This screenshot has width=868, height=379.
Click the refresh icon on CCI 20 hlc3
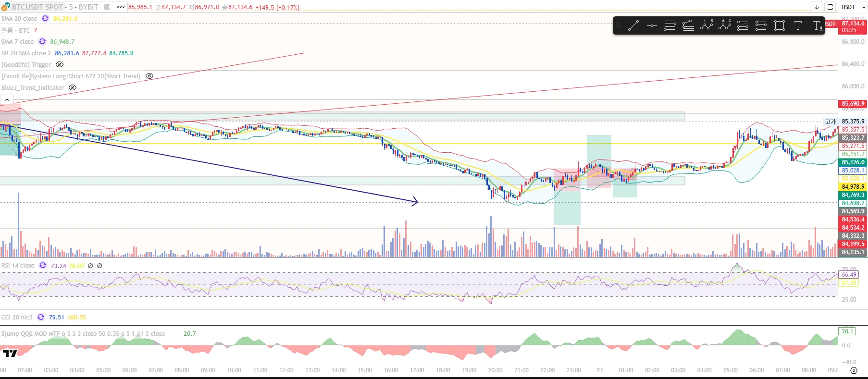[x=41, y=317]
